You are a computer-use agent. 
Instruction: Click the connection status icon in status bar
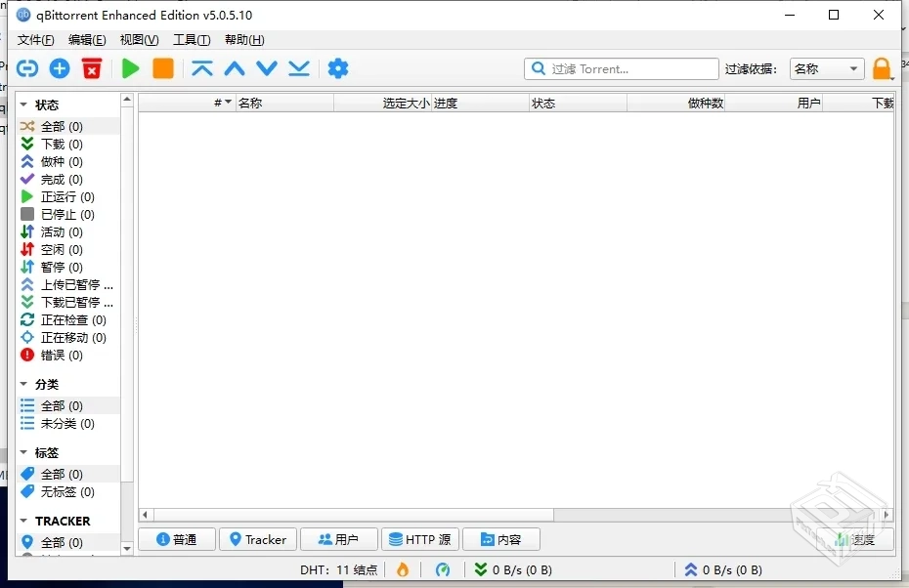click(x=443, y=569)
